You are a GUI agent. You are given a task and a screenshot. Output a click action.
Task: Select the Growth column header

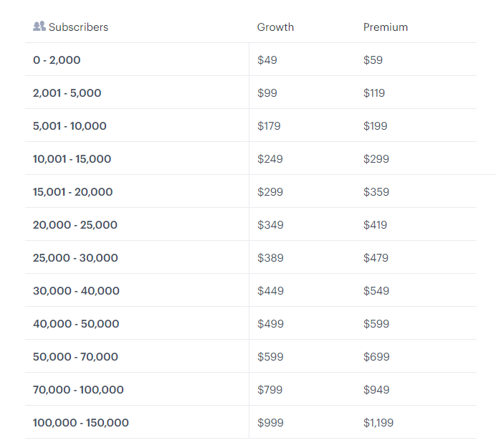(x=275, y=27)
